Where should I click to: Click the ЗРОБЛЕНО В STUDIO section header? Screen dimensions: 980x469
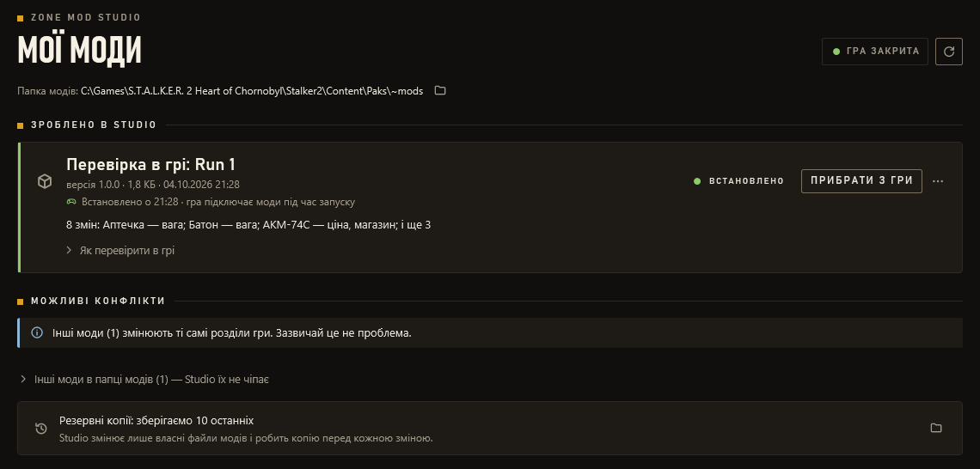coord(94,125)
